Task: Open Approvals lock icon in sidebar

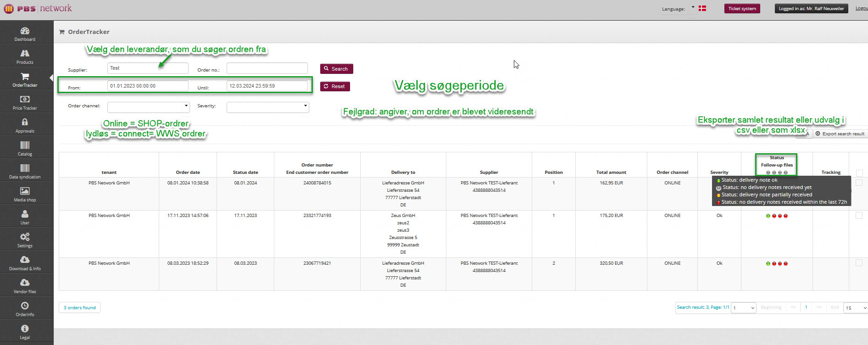Action: 25,122
